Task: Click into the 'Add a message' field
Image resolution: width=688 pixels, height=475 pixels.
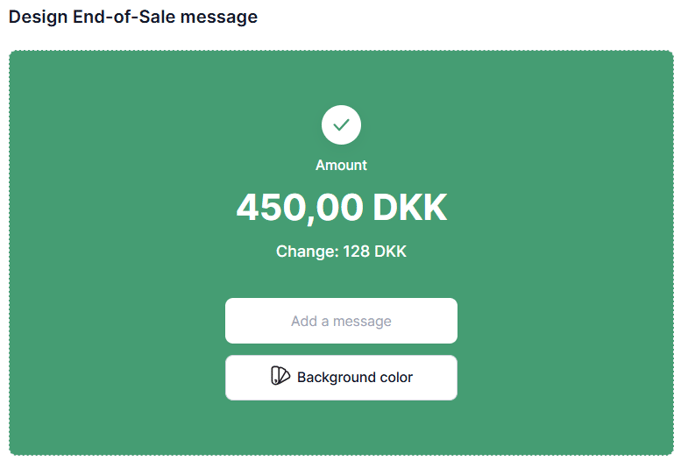Action: 341,321
